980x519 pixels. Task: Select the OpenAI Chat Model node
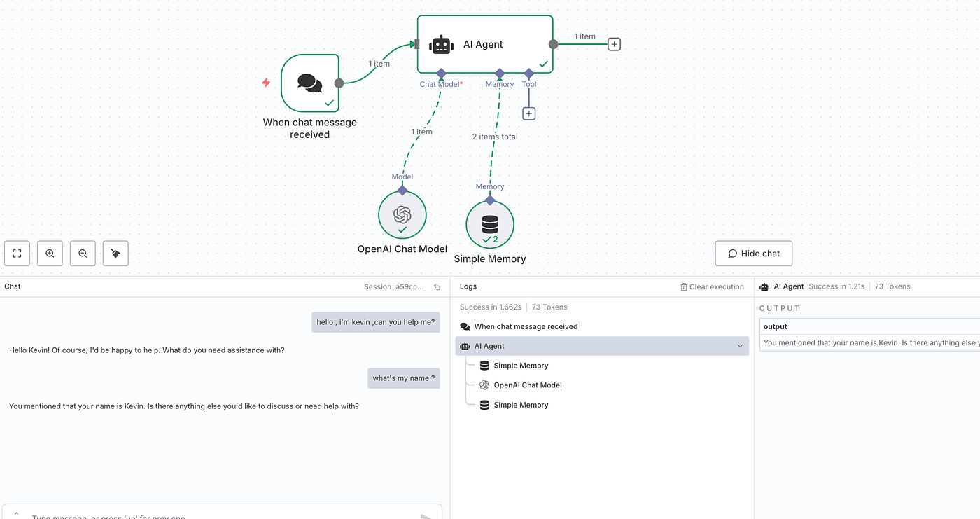402,215
